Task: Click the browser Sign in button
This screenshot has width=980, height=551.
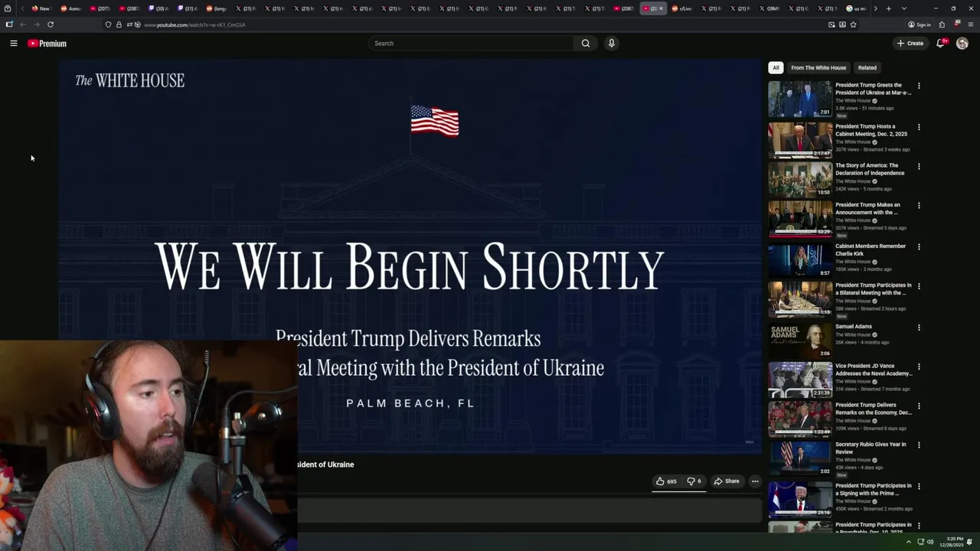Action: pyautogui.click(x=920, y=24)
